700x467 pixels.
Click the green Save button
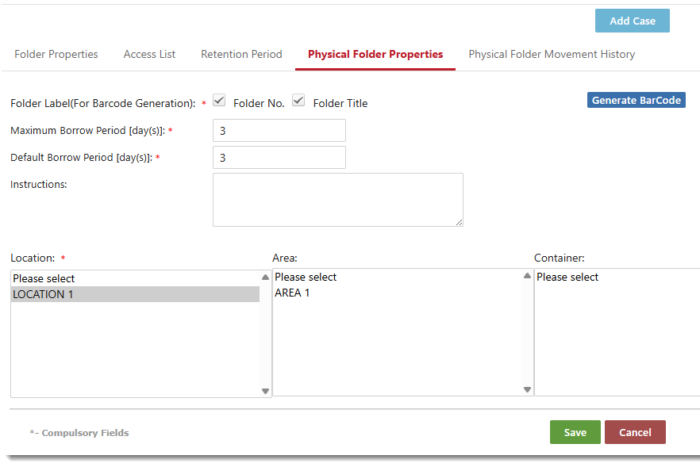tap(575, 432)
